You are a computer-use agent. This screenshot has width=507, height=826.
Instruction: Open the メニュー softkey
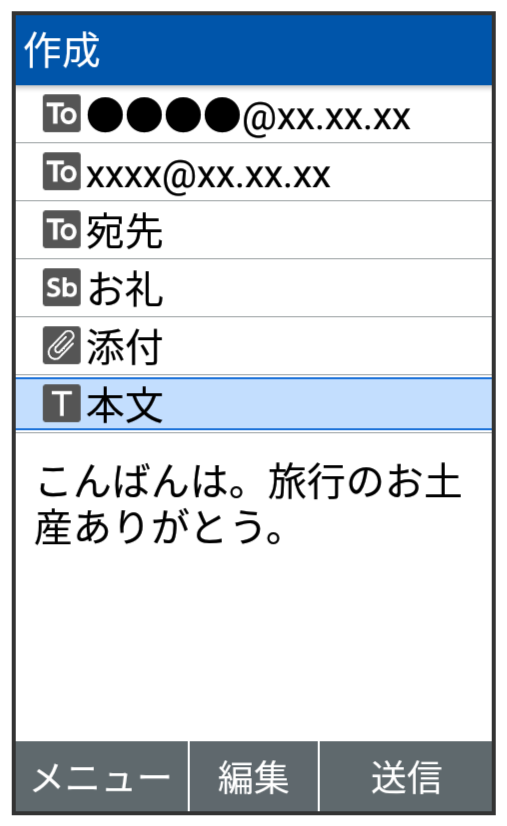pyautogui.click(x=102, y=777)
